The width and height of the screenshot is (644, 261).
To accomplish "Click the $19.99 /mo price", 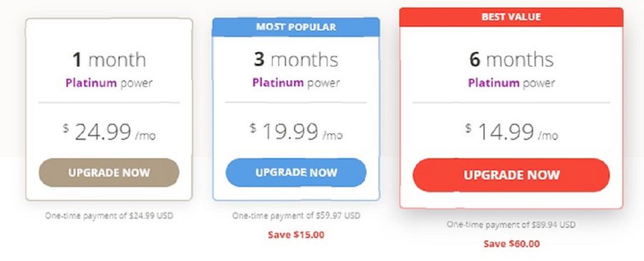I will [296, 132].
